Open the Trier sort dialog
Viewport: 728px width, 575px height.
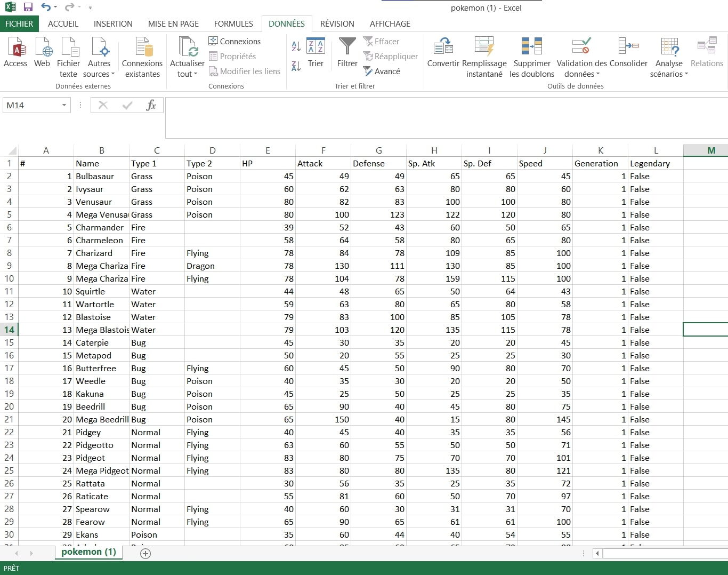(316, 52)
